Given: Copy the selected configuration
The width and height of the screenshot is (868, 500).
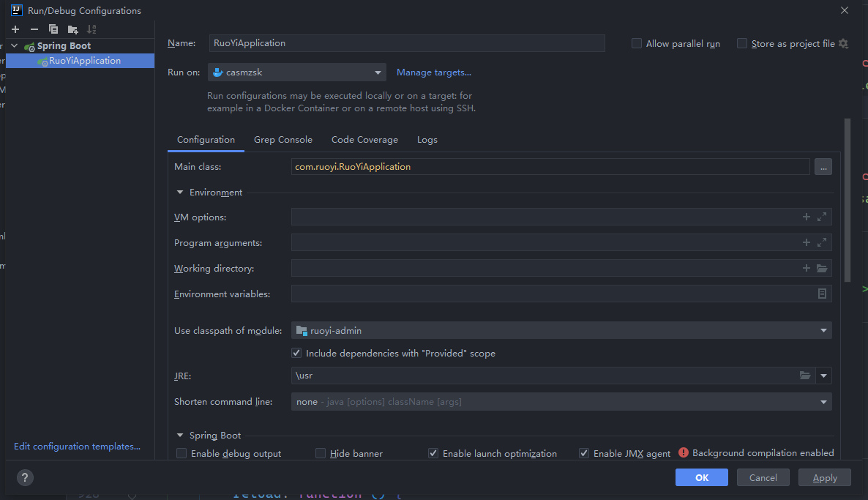Looking at the screenshot, I should (x=53, y=29).
